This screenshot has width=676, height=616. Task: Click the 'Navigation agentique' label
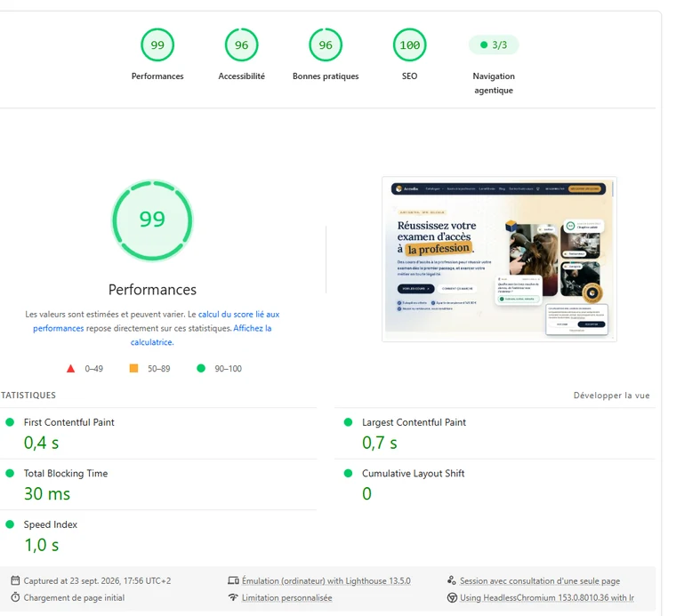pyautogui.click(x=494, y=84)
